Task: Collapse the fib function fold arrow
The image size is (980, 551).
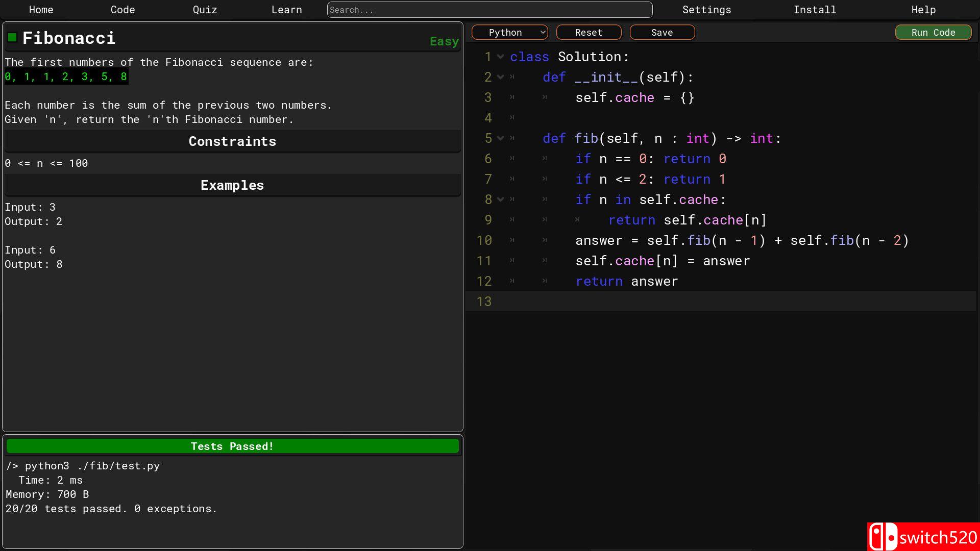Action: point(501,138)
